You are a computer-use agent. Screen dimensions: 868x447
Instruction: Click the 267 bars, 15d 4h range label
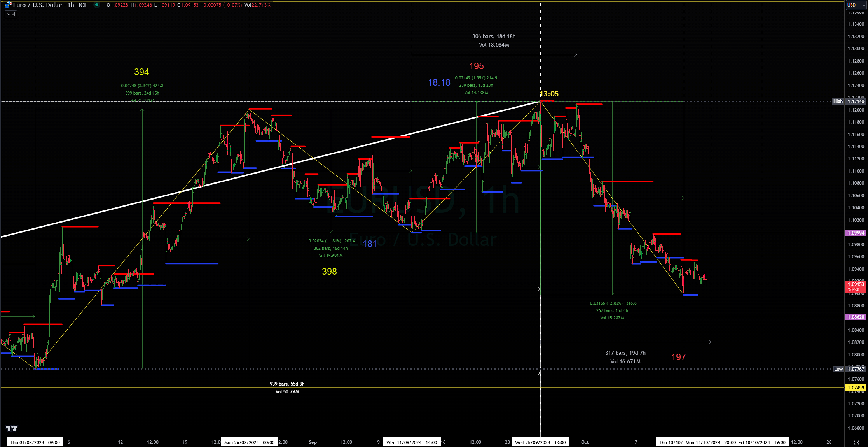coord(612,310)
